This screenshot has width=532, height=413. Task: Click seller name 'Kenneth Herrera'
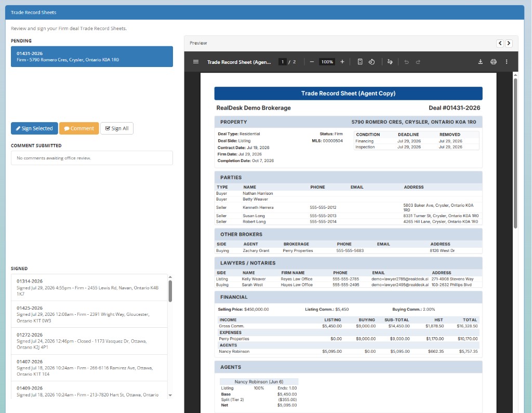258,207
